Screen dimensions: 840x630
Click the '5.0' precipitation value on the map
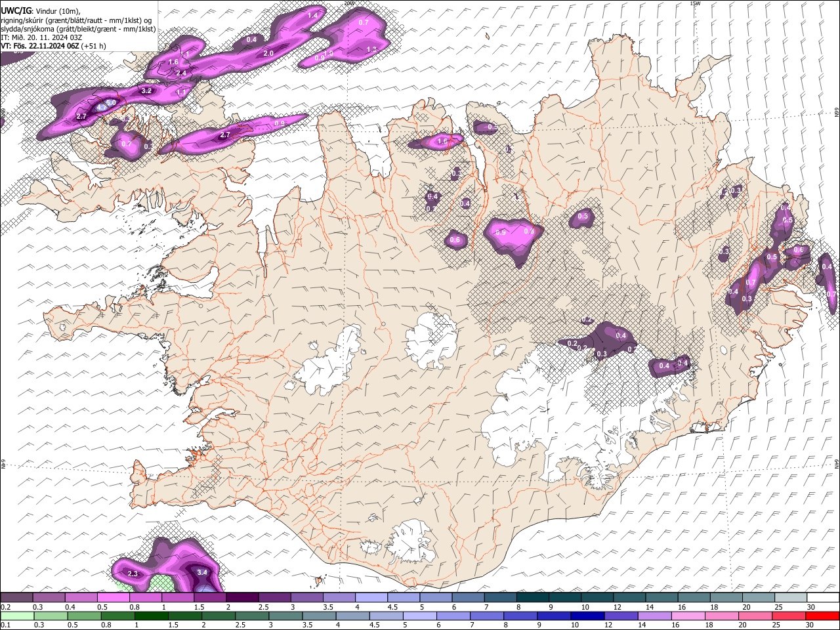[x=111, y=102]
